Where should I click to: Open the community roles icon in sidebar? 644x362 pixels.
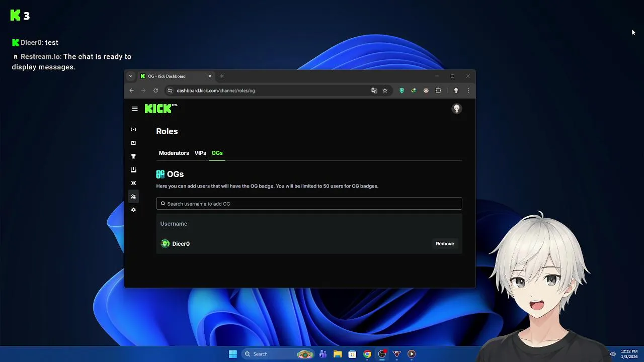(133, 197)
